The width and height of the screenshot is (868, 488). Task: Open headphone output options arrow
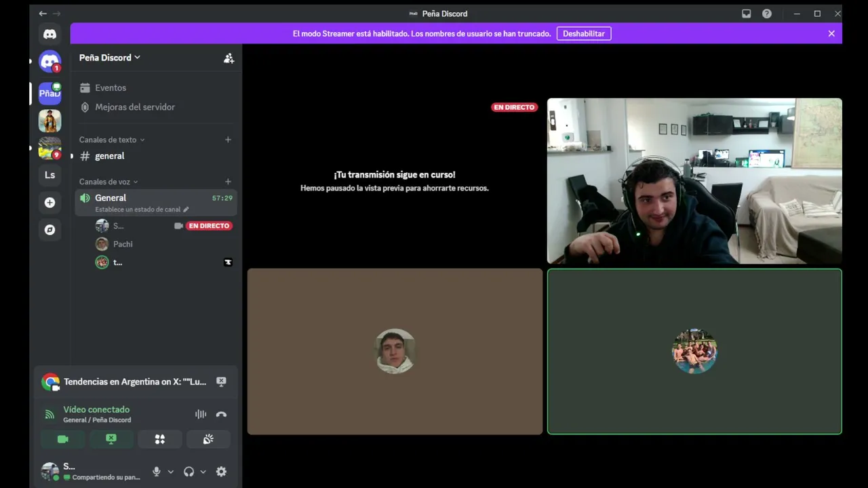click(203, 472)
